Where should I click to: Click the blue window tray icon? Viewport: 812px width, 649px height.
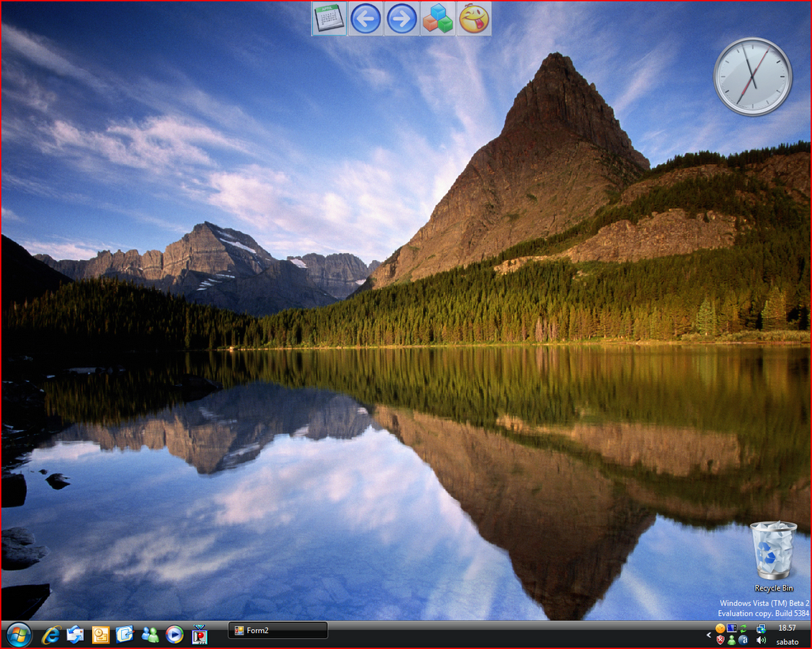point(732,628)
